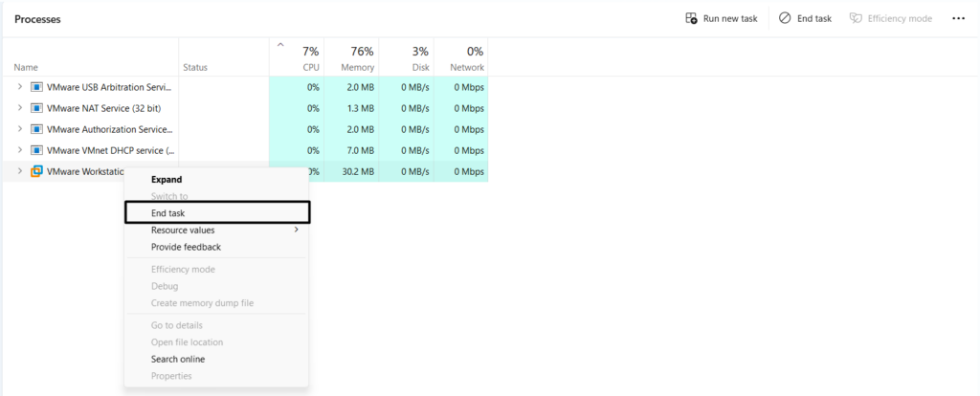Click Create memory dump file entry

[x=202, y=303]
